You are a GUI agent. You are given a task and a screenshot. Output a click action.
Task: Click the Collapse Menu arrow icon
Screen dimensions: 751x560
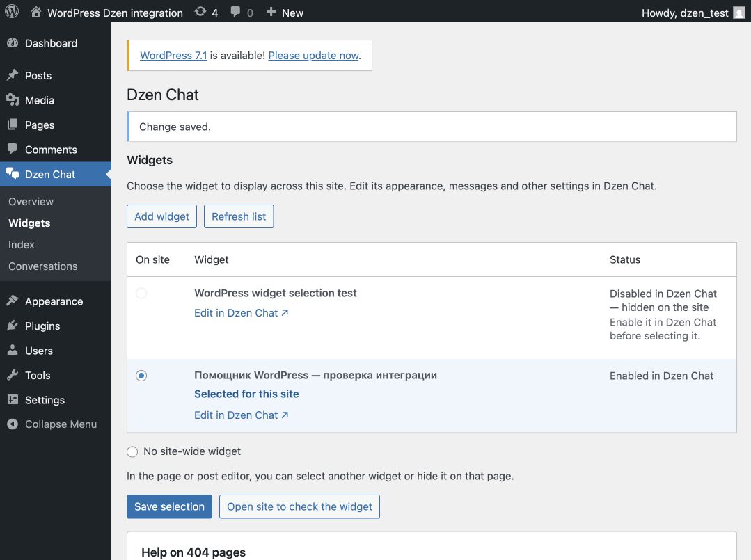pyautogui.click(x=13, y=424)
